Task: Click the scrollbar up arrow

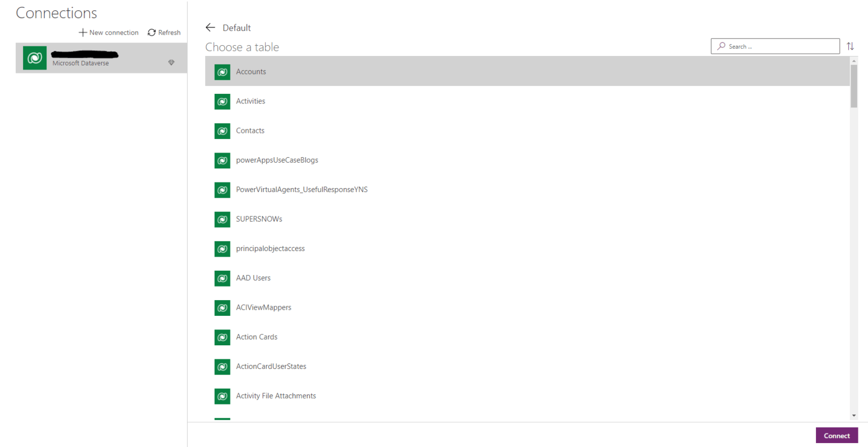Action: click(x=854, y=60)
